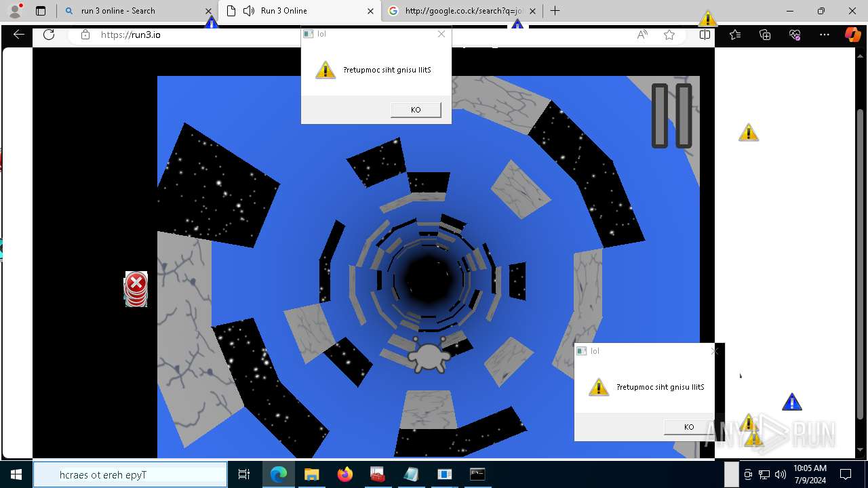Image resolution: width=868 pixels, height=488 pixels.
Task: Open the Favorites list
Action: [x=735, y=35]
